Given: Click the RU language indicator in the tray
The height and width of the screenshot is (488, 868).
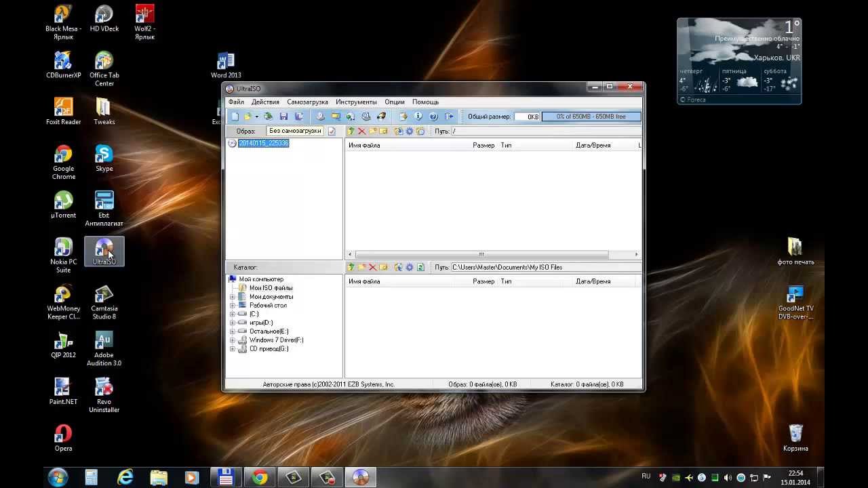Looking at the screenshot, I should click(646, 476).
